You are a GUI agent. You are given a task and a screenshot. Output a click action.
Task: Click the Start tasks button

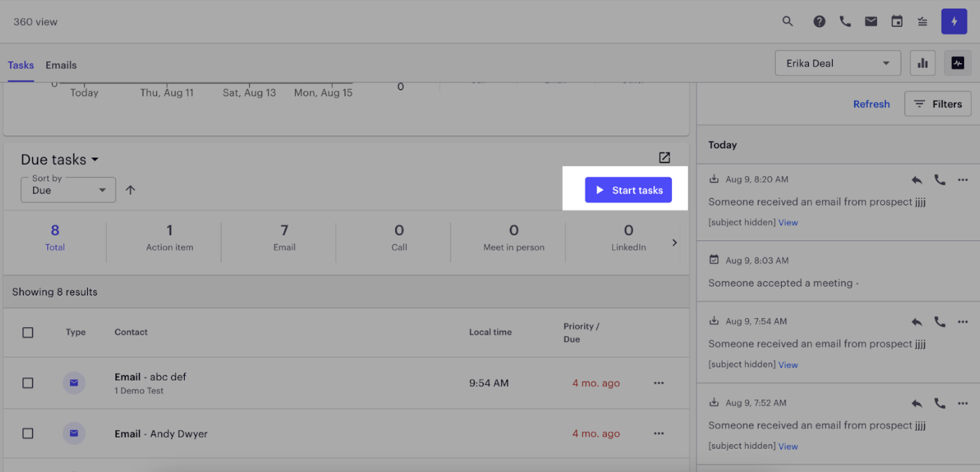(x=628, y=191)
